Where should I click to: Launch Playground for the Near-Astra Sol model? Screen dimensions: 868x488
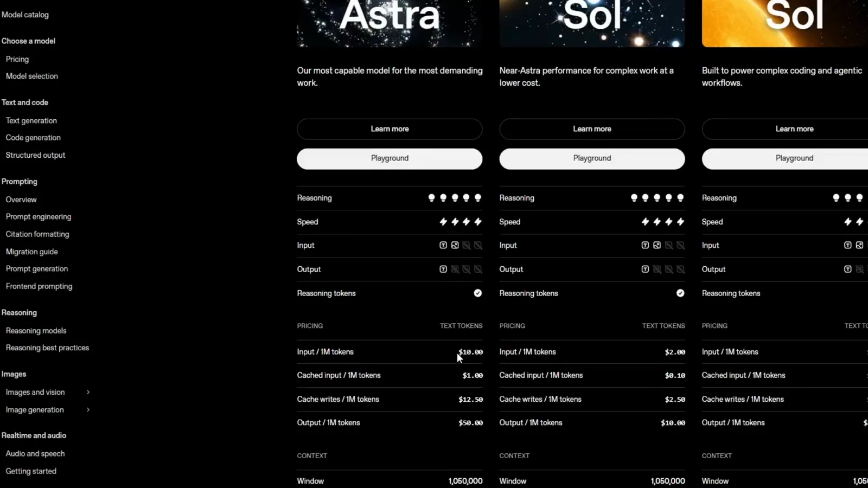[x=592, y=158]
